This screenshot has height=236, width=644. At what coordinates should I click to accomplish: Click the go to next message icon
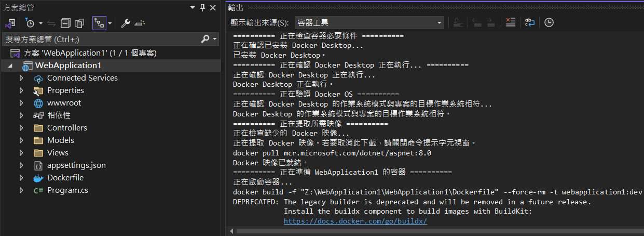pyautogui.click(x=491, y=22)
